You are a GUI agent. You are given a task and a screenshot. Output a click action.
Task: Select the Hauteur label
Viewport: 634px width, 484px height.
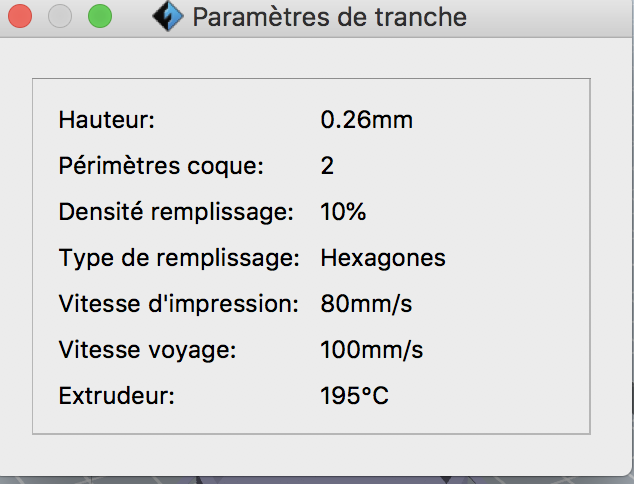pyautogui.click(x=107, y=120)
